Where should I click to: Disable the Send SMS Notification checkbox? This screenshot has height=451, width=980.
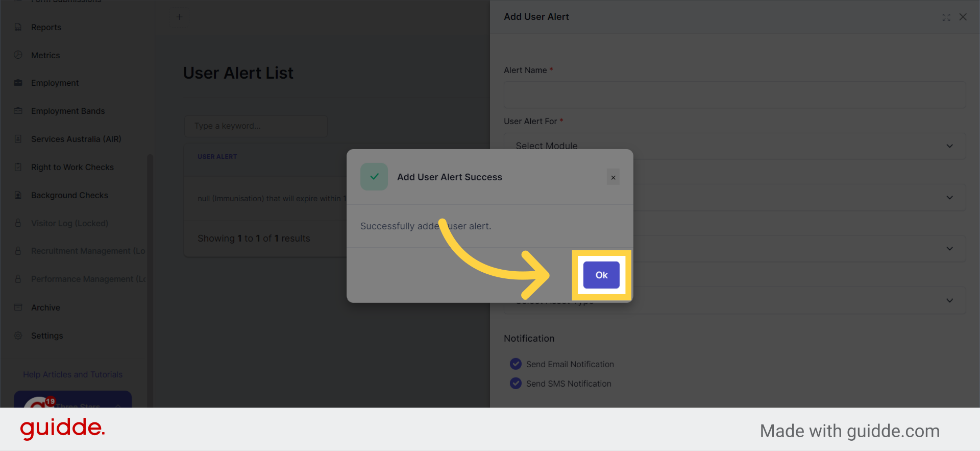[x=516, y=383]
